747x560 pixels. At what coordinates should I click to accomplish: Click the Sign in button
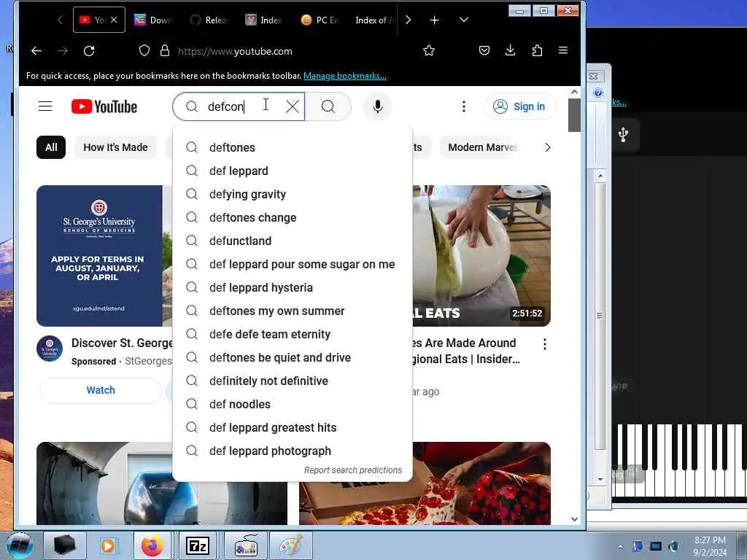519,106
